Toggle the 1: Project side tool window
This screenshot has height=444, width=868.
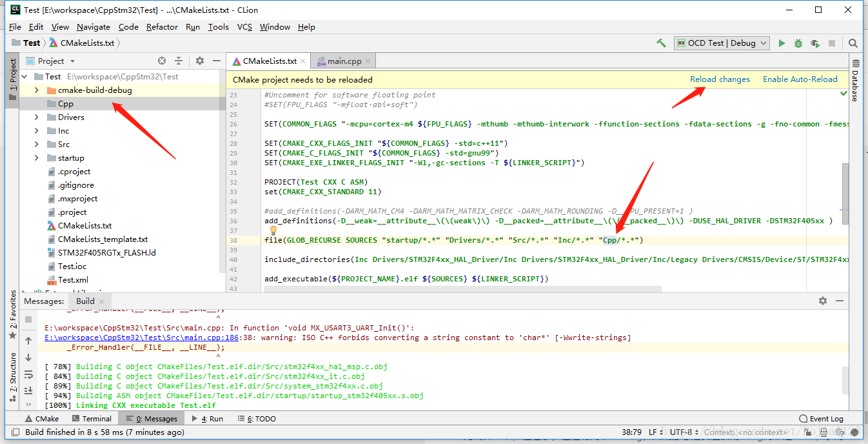coord(12,79)
